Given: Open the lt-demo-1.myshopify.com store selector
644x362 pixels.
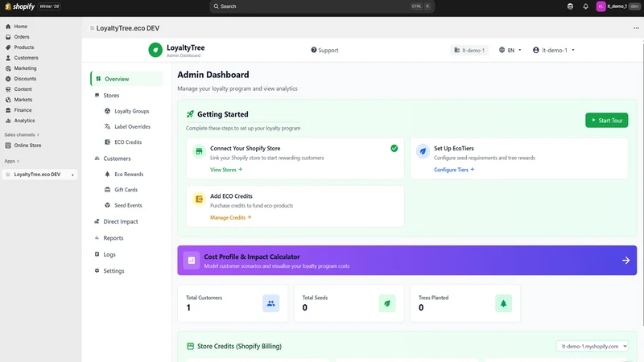Looking at the screenshot, I should pyautogui.click(x=592, y=346).
